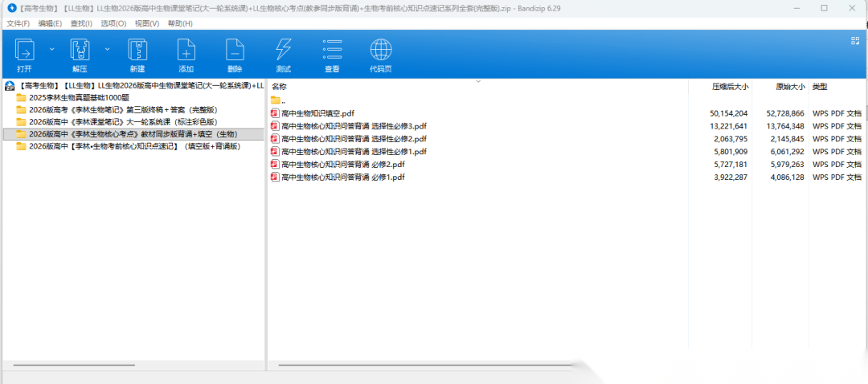Open the 选项(O) menu
The width and height of the screenshot is (868, 384).
click(113, 23)
